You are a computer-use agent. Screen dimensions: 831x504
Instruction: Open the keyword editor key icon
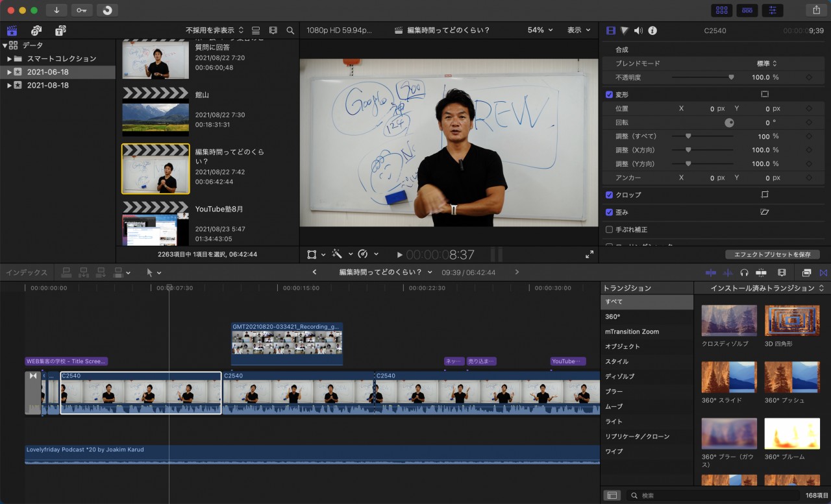pos(82,10)
